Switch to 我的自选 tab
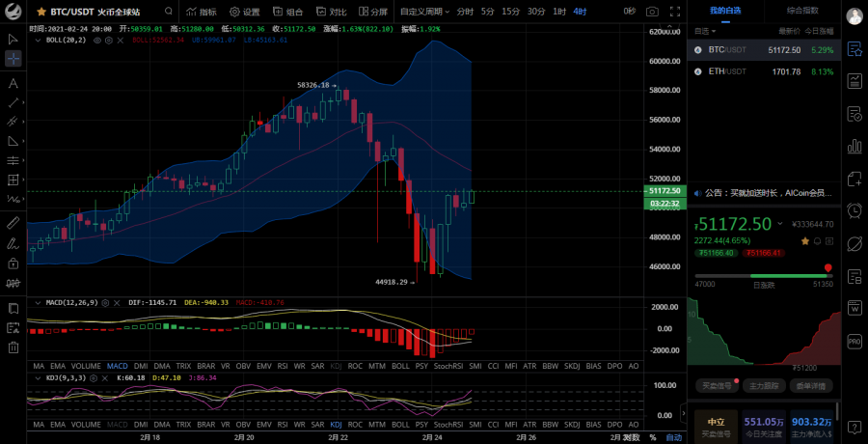Screen dimensions: 868x444 [725, 11]
